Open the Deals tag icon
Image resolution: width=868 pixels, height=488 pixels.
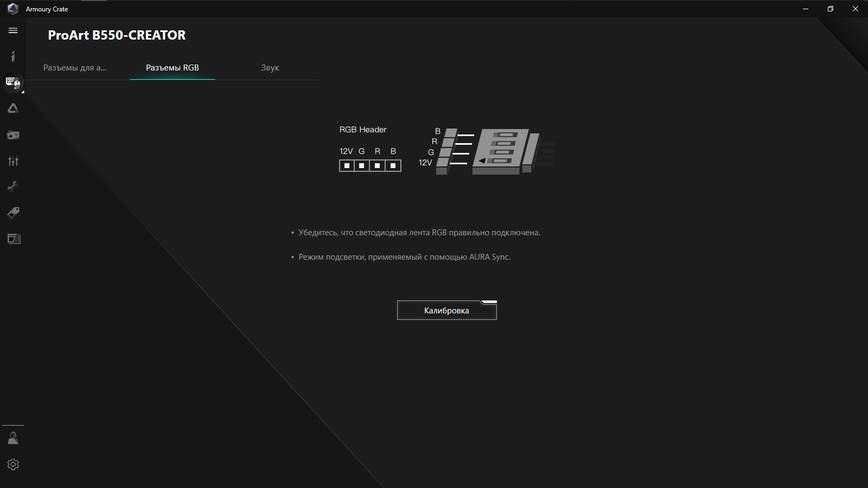coord(13,213)
